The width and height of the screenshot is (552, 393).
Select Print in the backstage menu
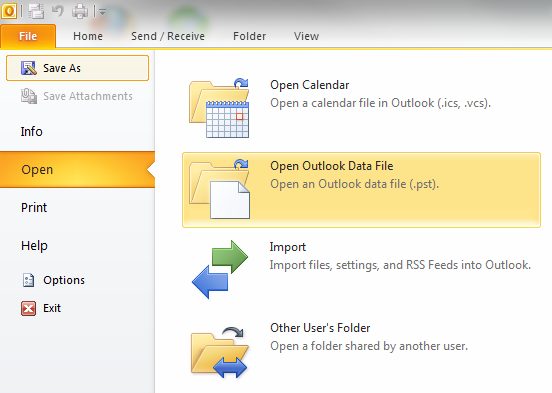tap(34, 207)
